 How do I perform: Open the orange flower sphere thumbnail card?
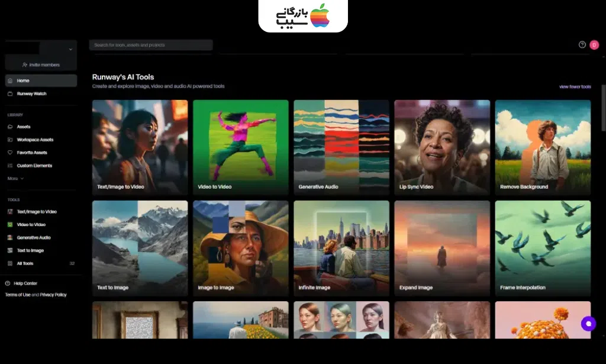point(543,320)
